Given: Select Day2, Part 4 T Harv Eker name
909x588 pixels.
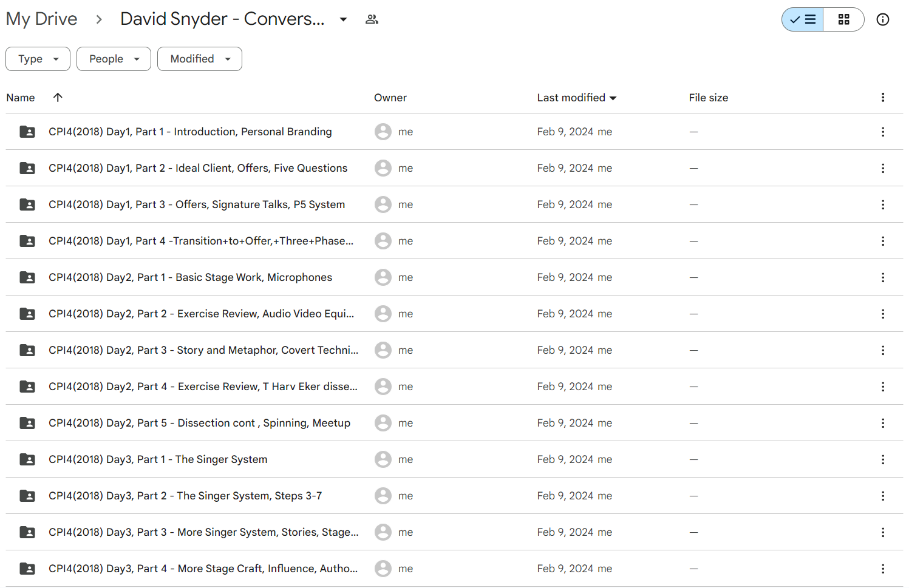Looking at the screenshot, I should point(203,387).
